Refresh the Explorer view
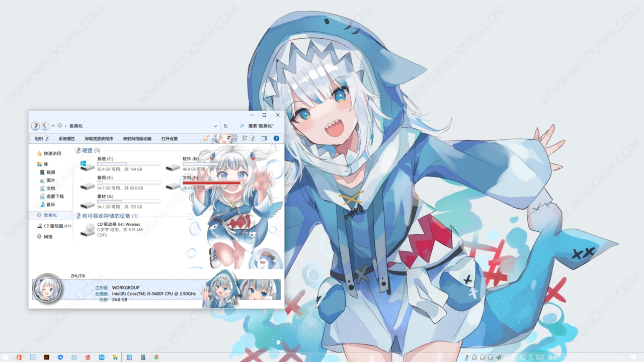Viewport: 644px width, 362px height. click(225, 126)
